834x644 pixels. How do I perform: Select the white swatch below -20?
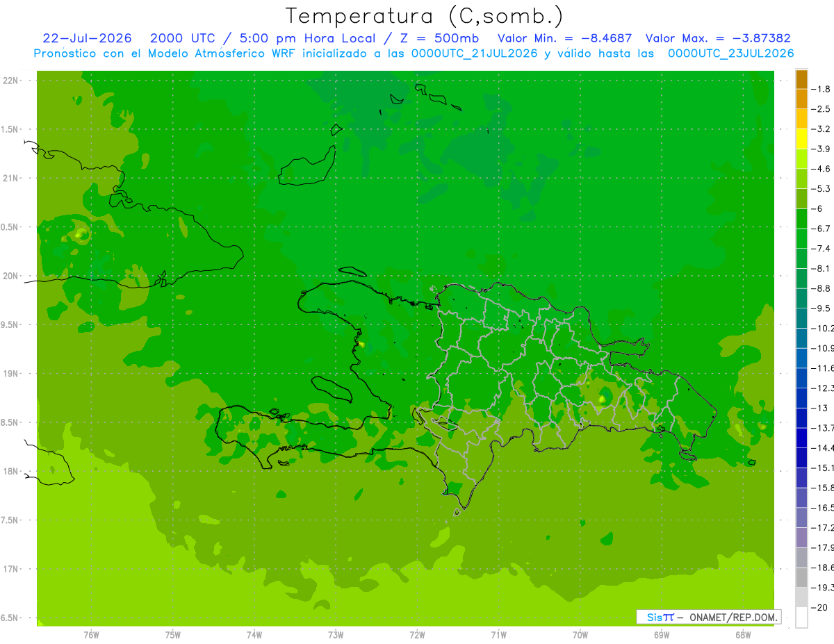tap(801, 617)
